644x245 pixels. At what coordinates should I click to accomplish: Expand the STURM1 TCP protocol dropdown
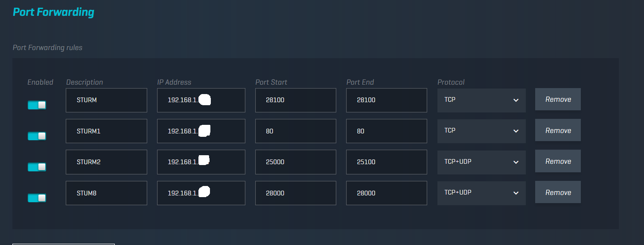click(x=481, y=131)
